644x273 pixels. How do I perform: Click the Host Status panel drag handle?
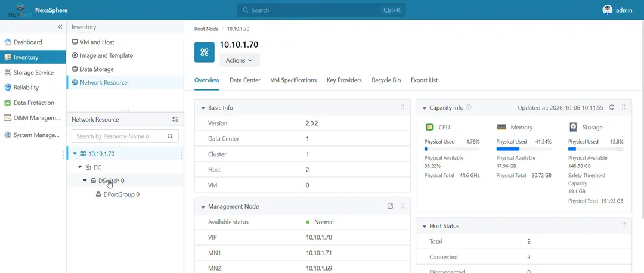[x=624, y=225]
